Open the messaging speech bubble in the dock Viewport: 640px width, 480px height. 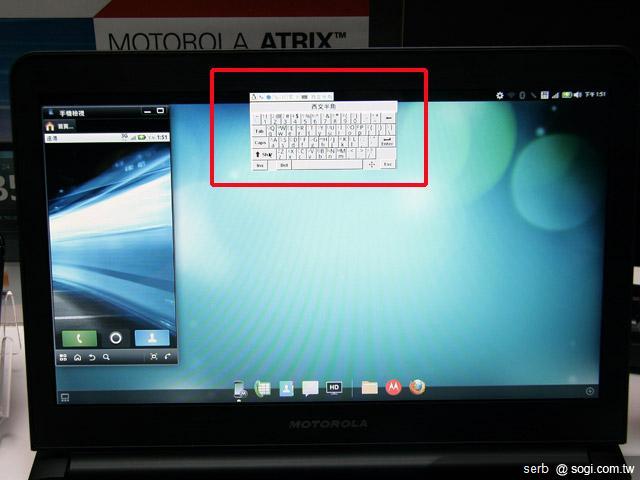pyautogui.click(x=310, y=388)
